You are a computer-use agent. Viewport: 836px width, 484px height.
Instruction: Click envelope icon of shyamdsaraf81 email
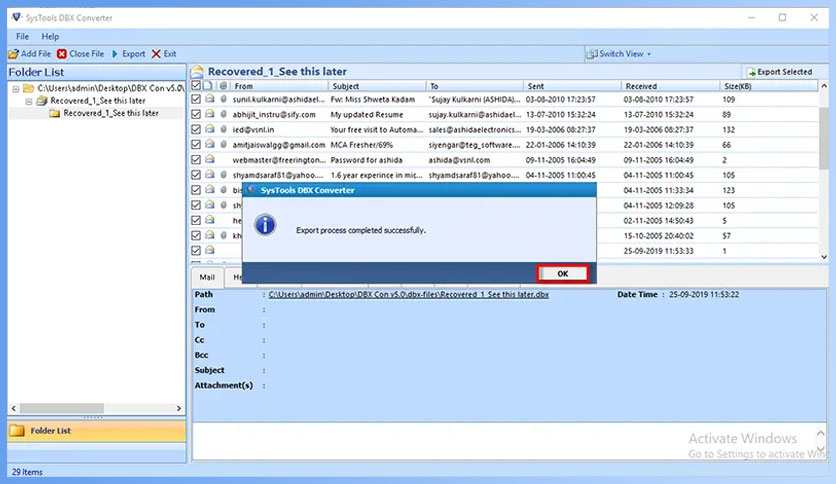(x=210, y=175)
